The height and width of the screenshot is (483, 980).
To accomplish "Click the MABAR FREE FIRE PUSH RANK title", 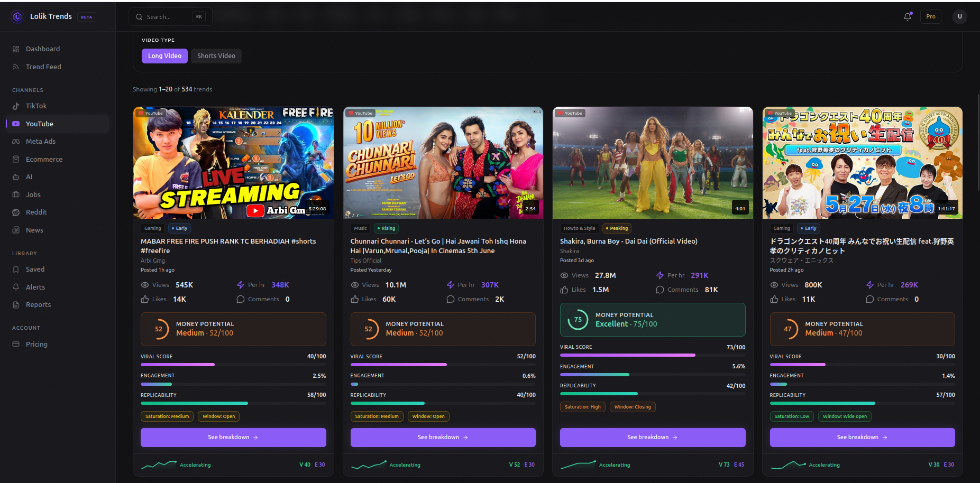I will [x=228, y=246].
